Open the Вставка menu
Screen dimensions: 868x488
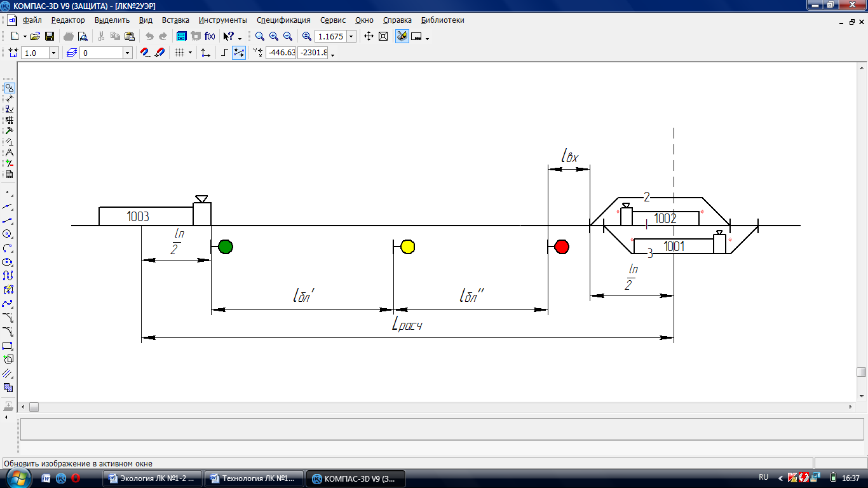click(x=175, y=20)
